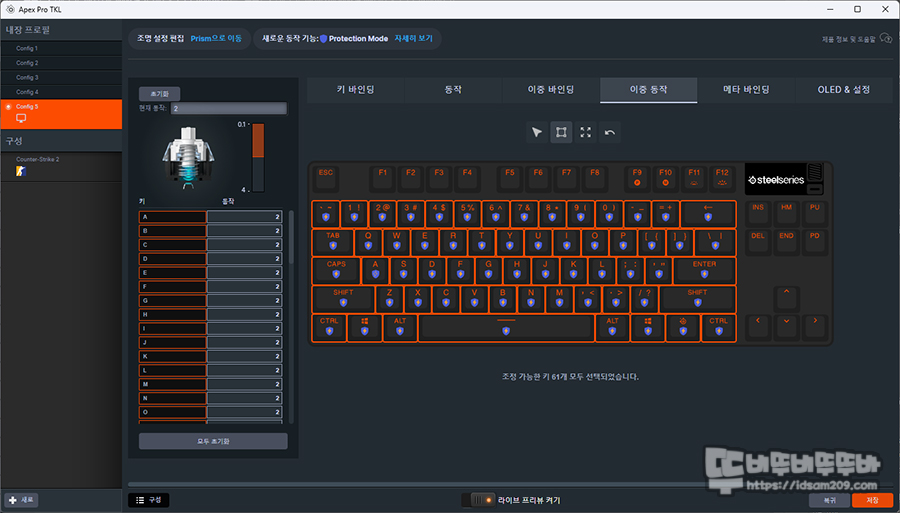Image resolution: width=900 pixels, height=513 pixels.
Task: Open the Prism으로 이동 link
Action: [216, 38]
